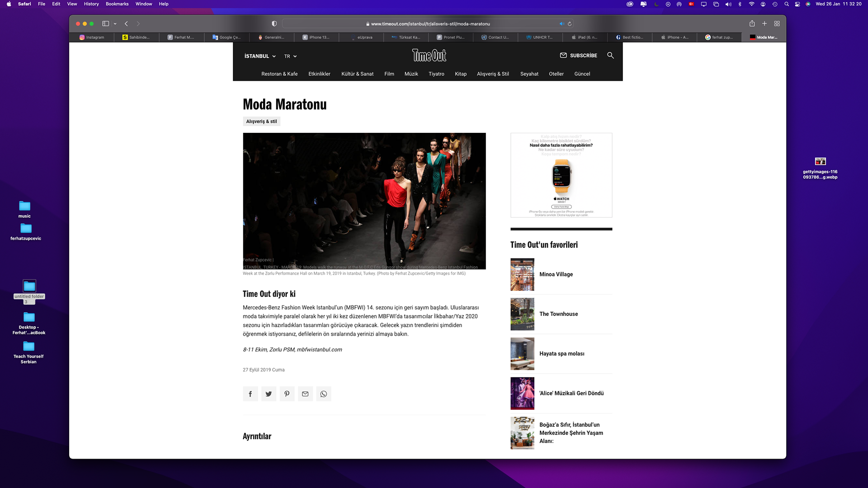868x488 pixels.
Task: Toggle the privacy shield report icon
Action: coord(274,23)
